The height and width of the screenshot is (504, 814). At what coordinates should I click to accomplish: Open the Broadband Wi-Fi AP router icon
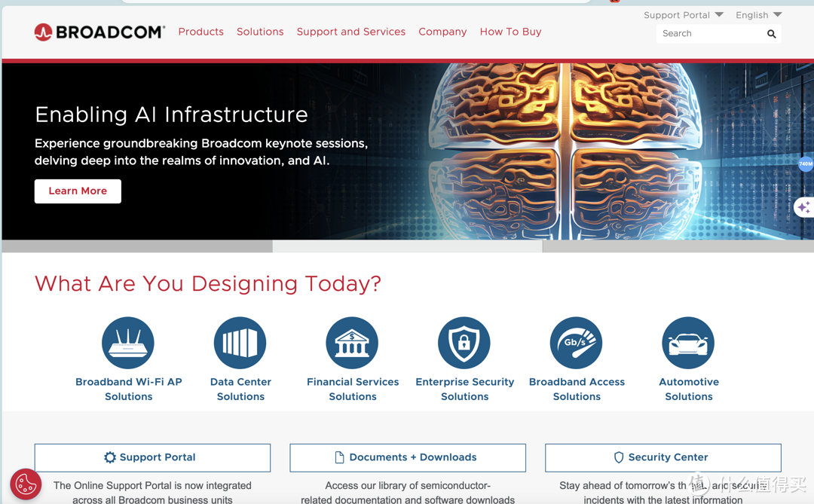pos(128,343)
